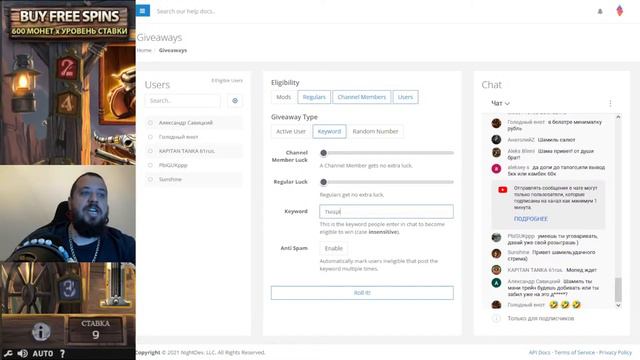Select user Голодный енот radio
Image resolution: width=640 pixels, height=360 pixels.
[150, 137]
